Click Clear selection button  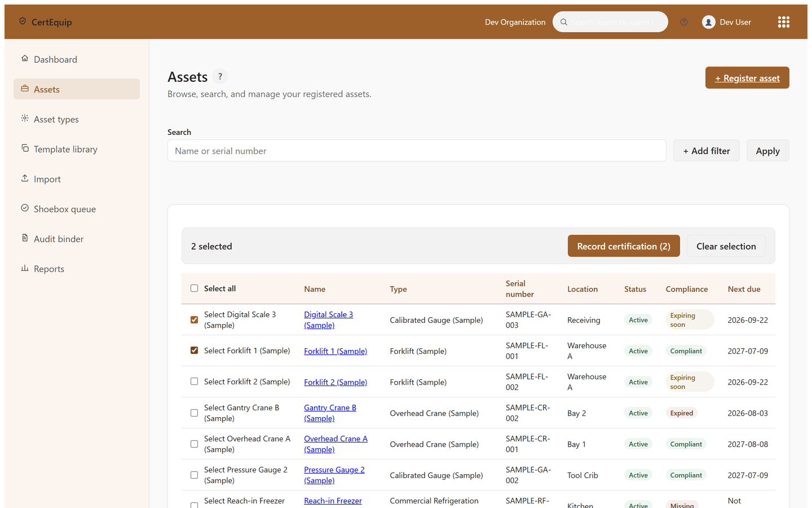click(x=726, y=246)
